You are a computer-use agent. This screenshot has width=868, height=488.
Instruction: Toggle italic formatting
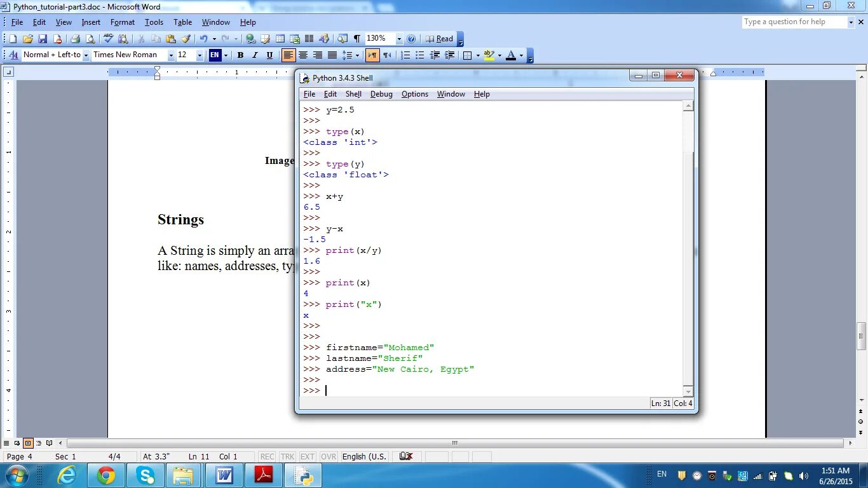click(x=255, y=55)
